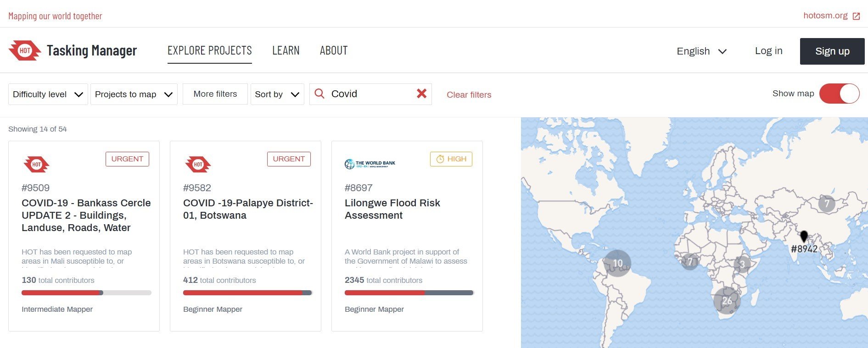The width and height of the screenshot is (868, 348).
Task: Open the map cluster showing 26 projects
Action: (727, 300)
